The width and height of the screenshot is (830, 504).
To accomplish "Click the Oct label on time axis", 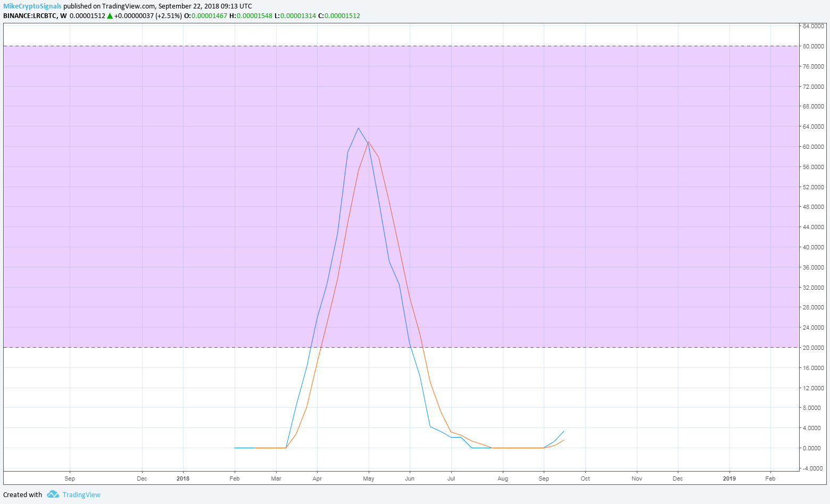I will coord(585,478).
